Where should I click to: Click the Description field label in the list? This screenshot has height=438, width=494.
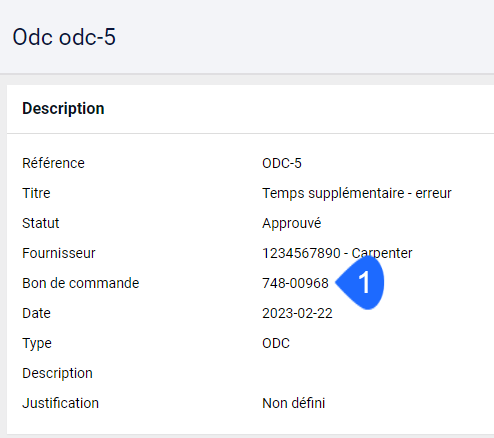click(x=57, y=373)
